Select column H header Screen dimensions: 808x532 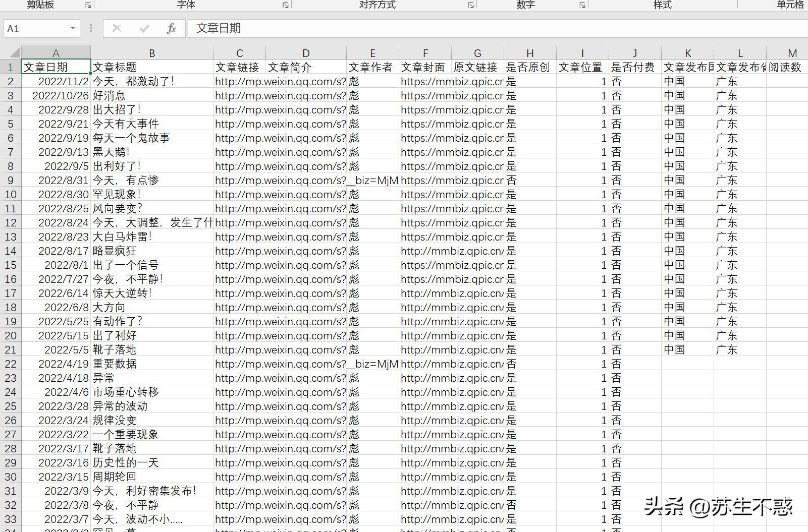(x=530, y=53)
